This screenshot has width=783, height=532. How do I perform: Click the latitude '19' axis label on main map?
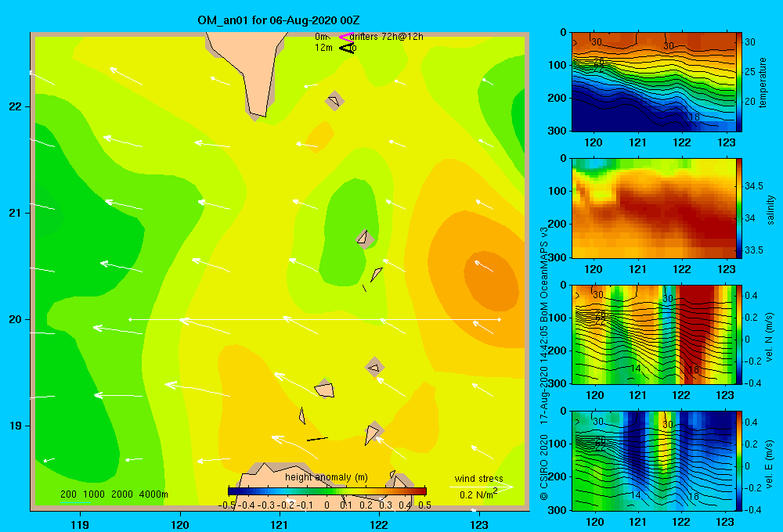[15, 426]
